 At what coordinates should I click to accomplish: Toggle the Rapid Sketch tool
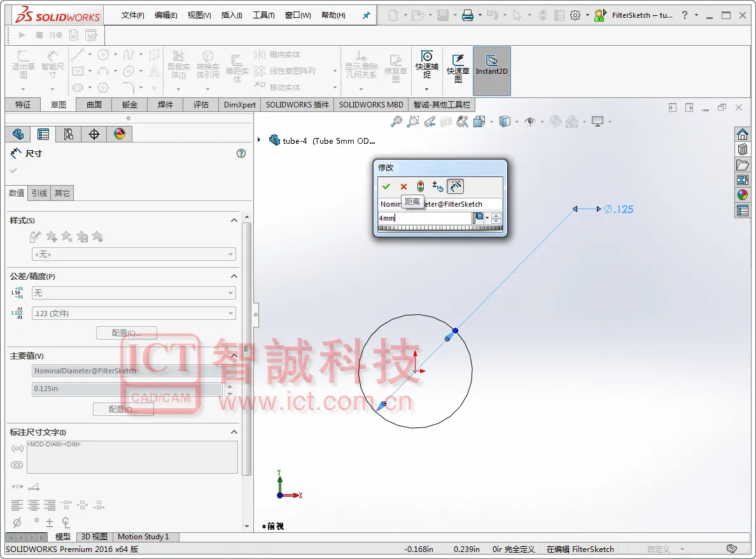click(458, 69)
